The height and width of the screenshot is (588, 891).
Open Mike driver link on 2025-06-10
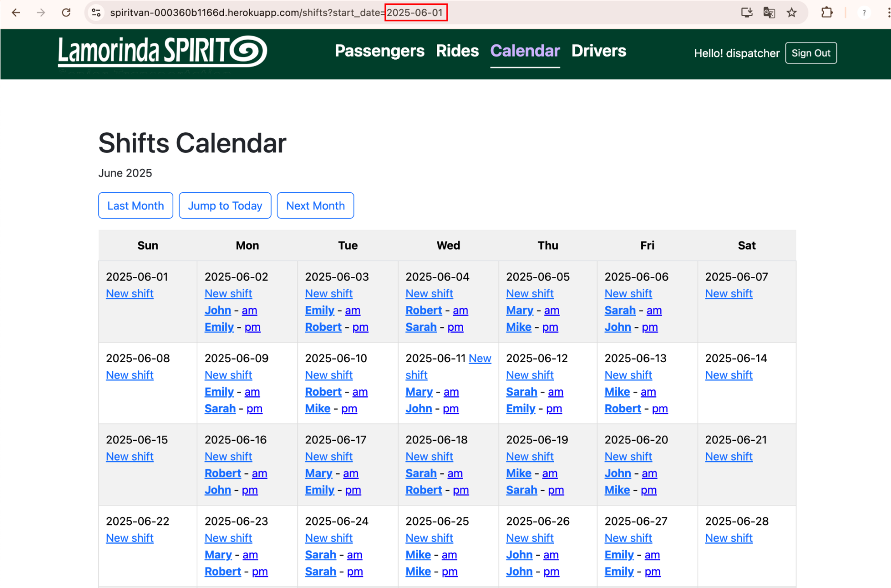[318, 409]
